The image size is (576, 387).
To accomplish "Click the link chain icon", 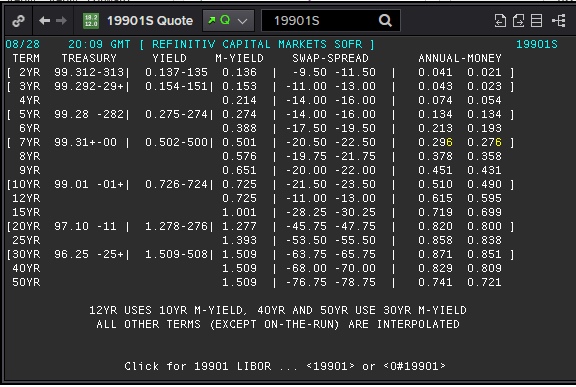I will (x=18, y=21).
